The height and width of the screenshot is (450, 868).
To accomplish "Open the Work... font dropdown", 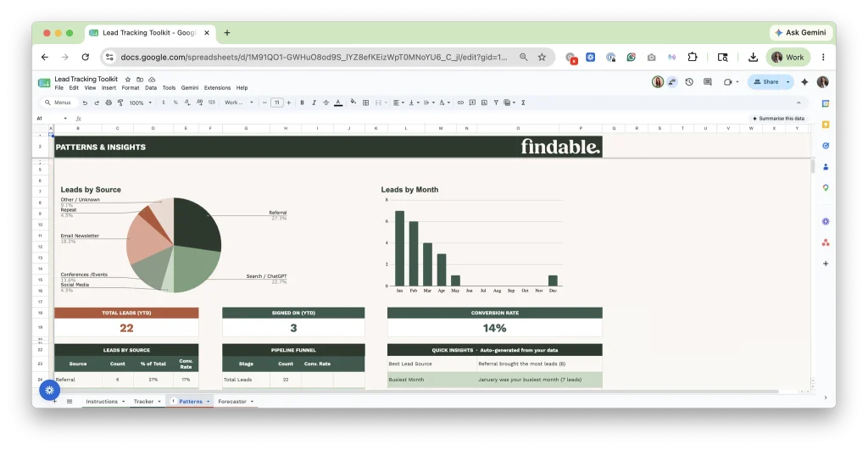I will (238, 103).
